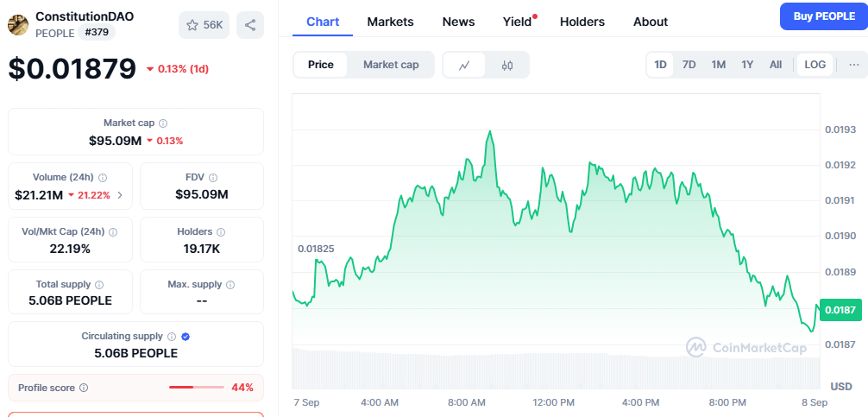Viewport: 868px width, 417px height.
Task: Show Vol/Mkt Cap (24h) info icon
Action: coord(114,232)
